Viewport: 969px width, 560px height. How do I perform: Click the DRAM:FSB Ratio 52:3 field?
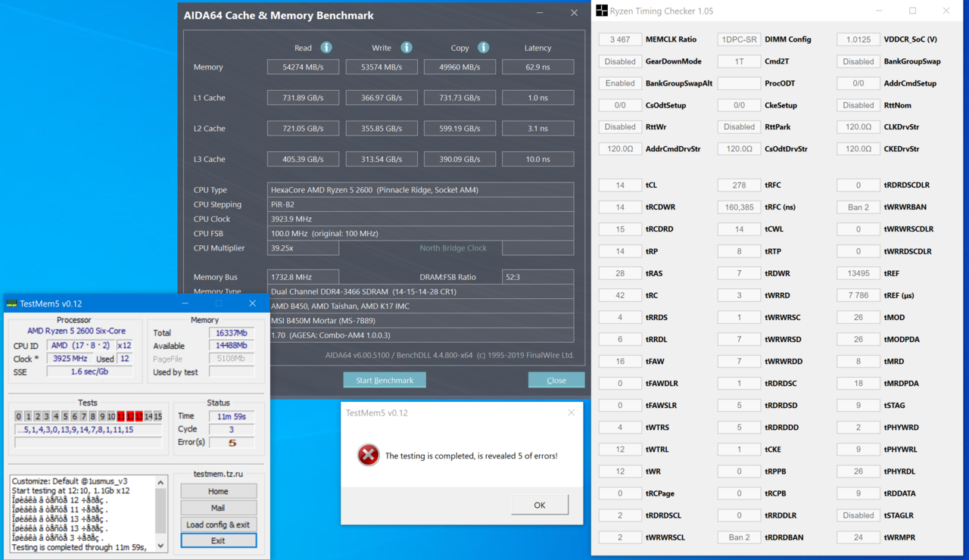coord(538,277)
